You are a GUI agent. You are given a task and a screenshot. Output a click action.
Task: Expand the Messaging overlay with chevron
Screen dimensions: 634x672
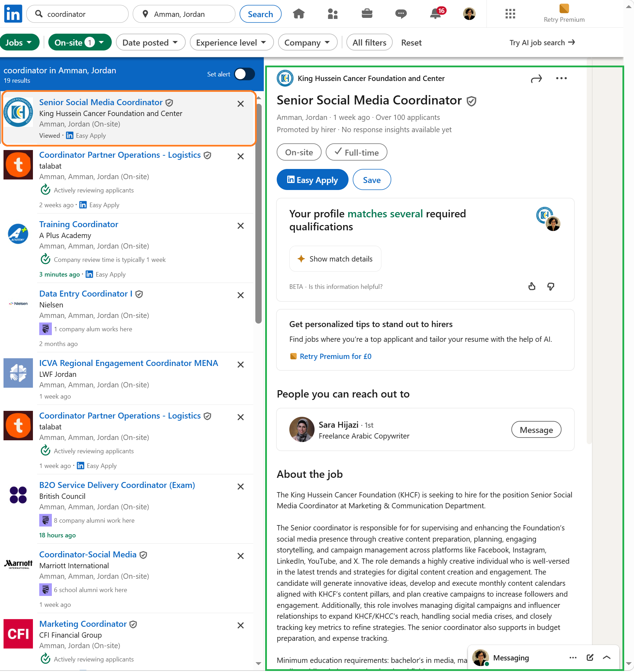tap(607, 658)
